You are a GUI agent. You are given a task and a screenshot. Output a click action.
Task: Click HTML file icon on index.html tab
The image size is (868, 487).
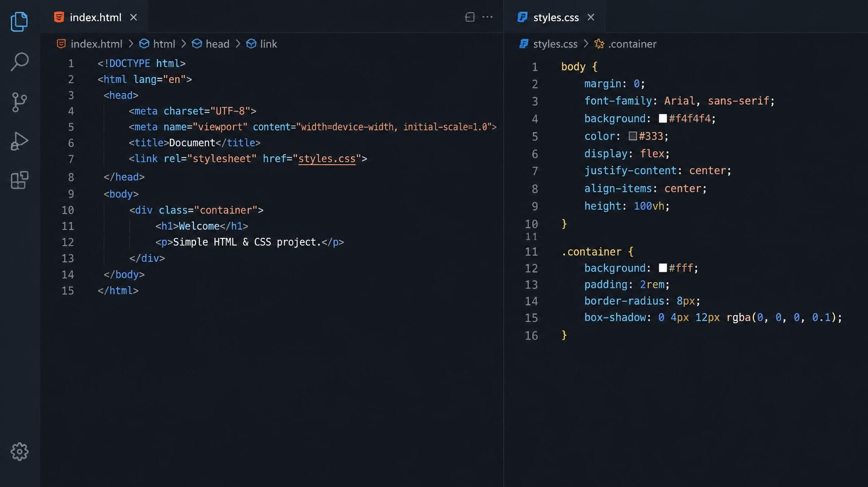59,17
